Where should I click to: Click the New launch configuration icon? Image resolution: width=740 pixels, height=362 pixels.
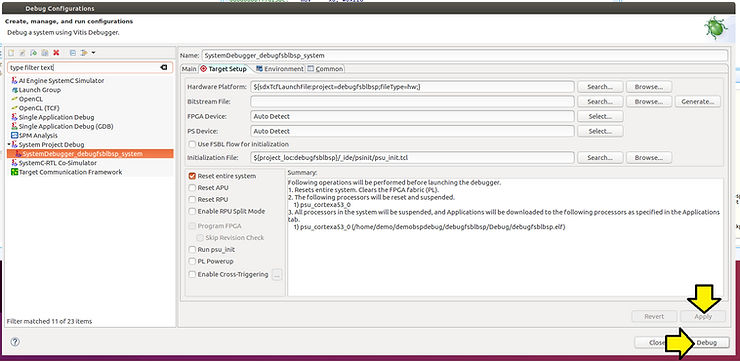pyautogui.click(x=11, y=53)
